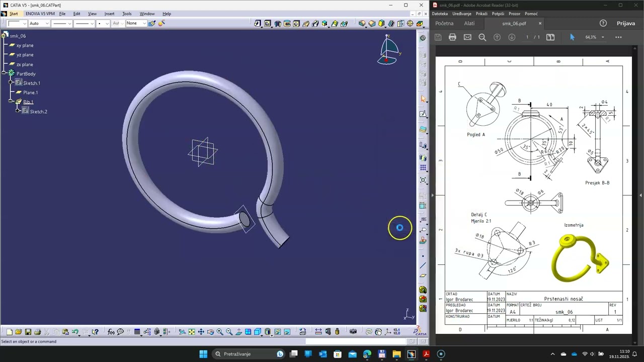Image resolution: width=644 pixels, height=362 pixels.
Task: Activate the blue selection arrow in Acrobat
Action: (x=572, y=37)
